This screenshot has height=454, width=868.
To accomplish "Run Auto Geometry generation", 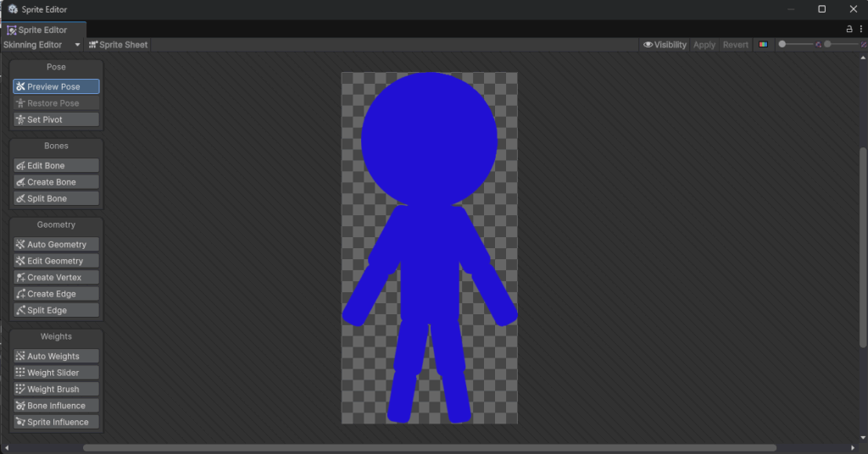I will click(x=56, y=245).
